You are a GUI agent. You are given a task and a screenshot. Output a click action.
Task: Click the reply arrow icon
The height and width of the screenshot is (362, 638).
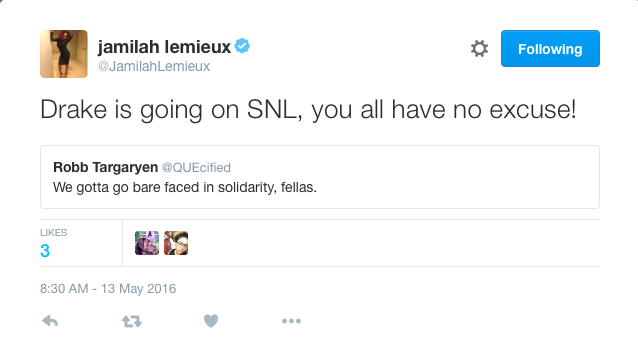pyautogui.click(x=50, y=321)
